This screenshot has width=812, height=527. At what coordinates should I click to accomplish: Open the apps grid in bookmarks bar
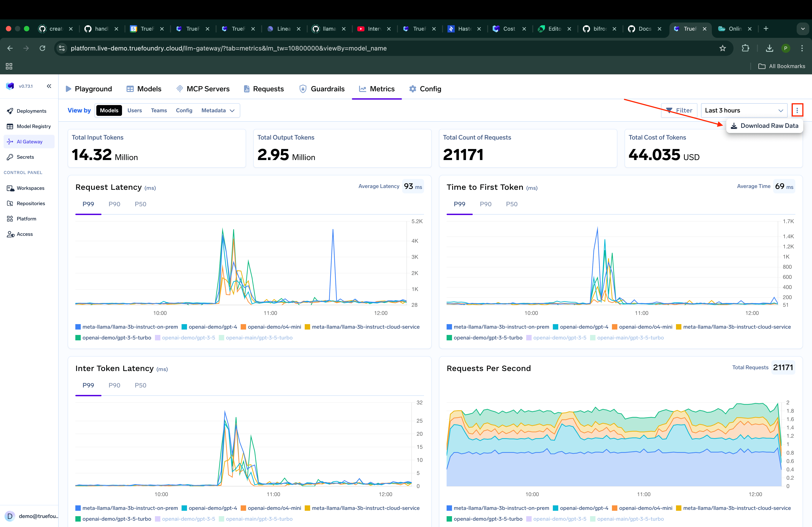pyautogui.click(x=9, y=66)
